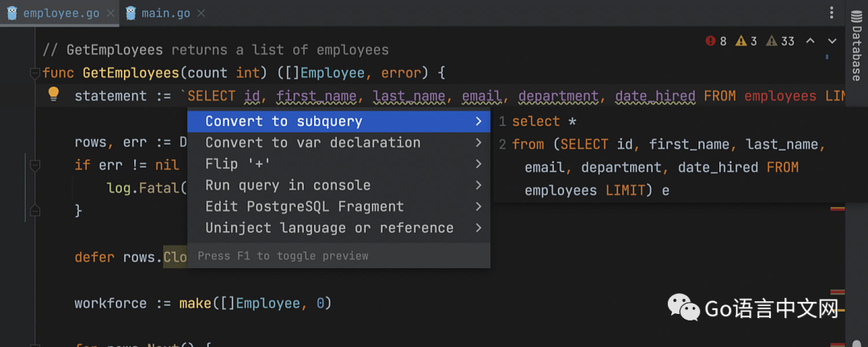
Task: Jump to next highlighted error arrow
Action: 833,41
